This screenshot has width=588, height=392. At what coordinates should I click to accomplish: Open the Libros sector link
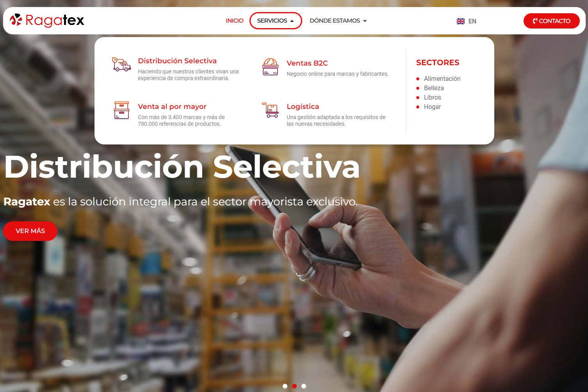pyautogui.click(x=433, y=97)
